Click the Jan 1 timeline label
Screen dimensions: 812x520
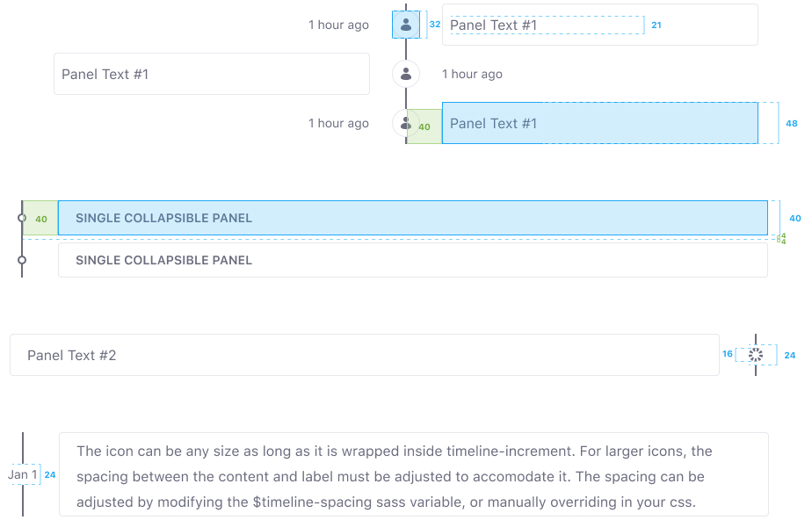click(x=23, y=474)
